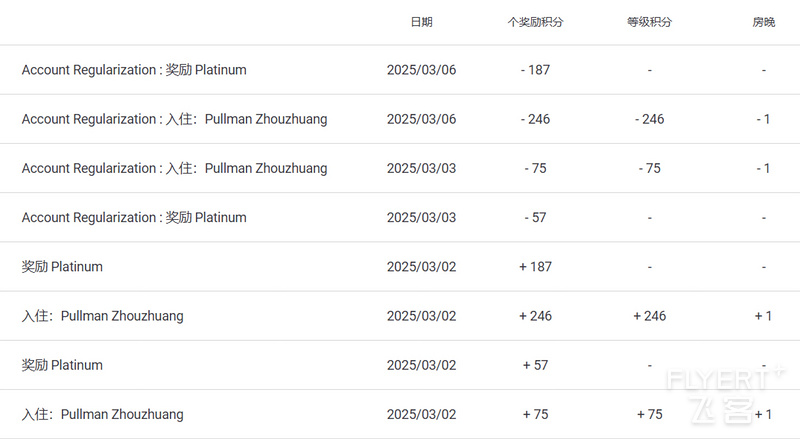This screenshot has width=800, height=439.
Task: Select the 2025/03/06 Platinum regularization row
Action: click(x=400, y=69)
